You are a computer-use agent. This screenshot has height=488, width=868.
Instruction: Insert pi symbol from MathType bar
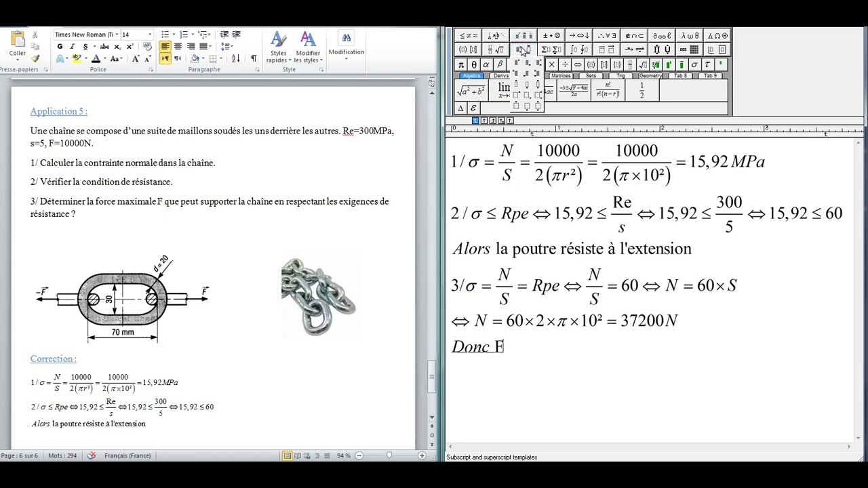(x=461, y=65)
